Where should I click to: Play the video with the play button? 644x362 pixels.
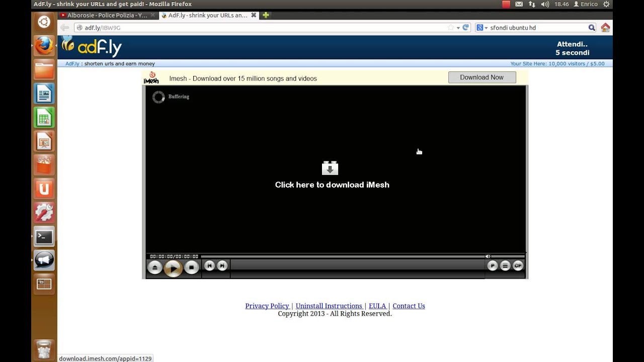[x=173, y=268]
